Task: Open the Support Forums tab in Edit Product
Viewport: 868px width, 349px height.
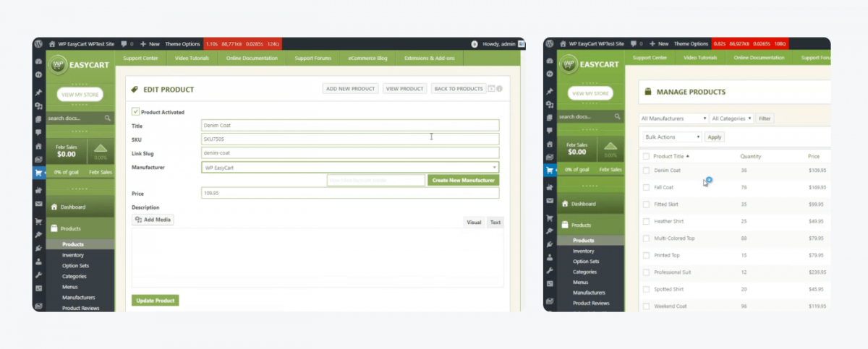Action: click(312, 58)
